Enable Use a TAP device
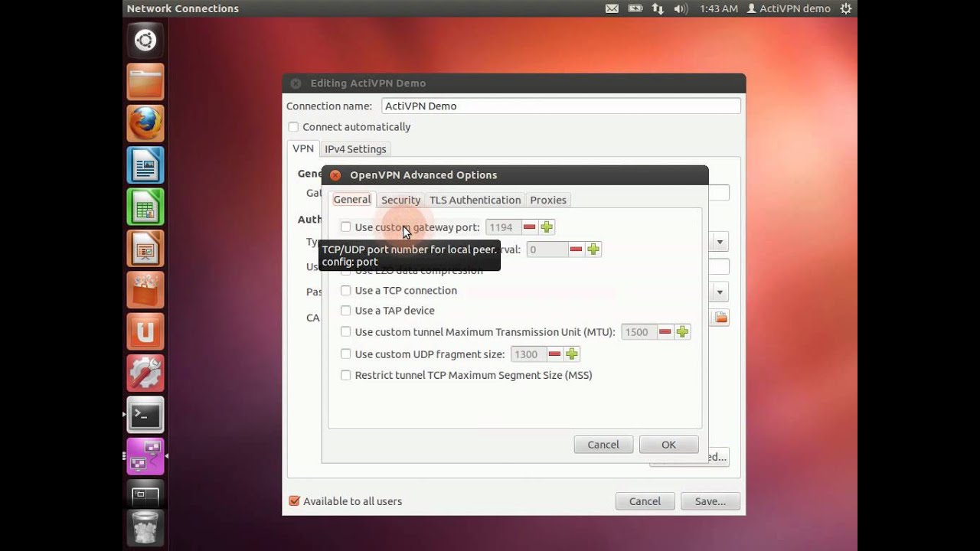Screen dimensions: 980x551 point(345,311)
